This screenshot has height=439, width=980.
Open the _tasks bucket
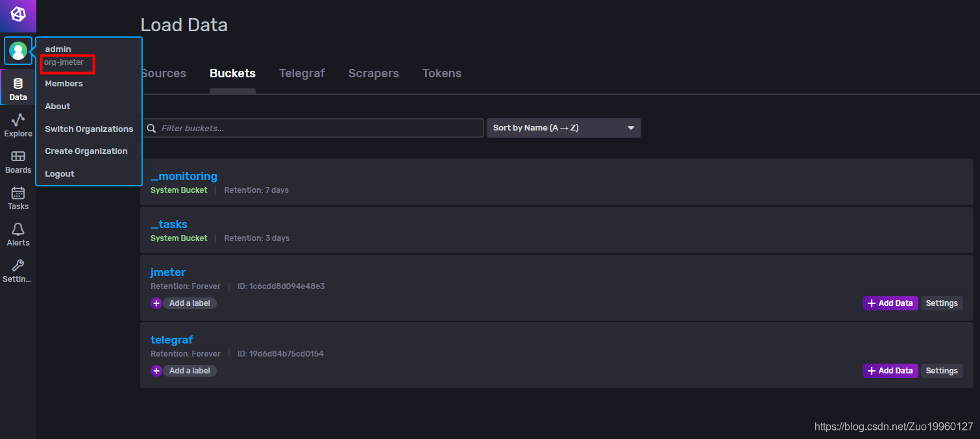point(169,224)
